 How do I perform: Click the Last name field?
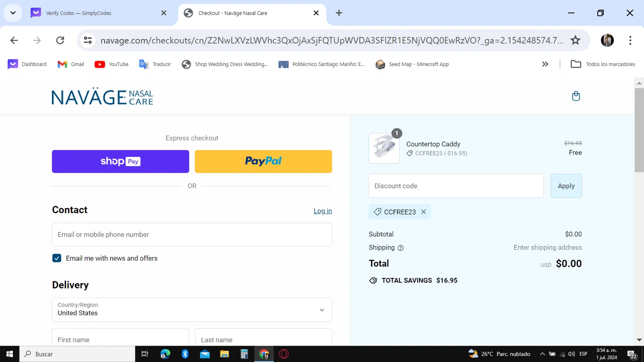pyautogui.click(x=264, y=338)
